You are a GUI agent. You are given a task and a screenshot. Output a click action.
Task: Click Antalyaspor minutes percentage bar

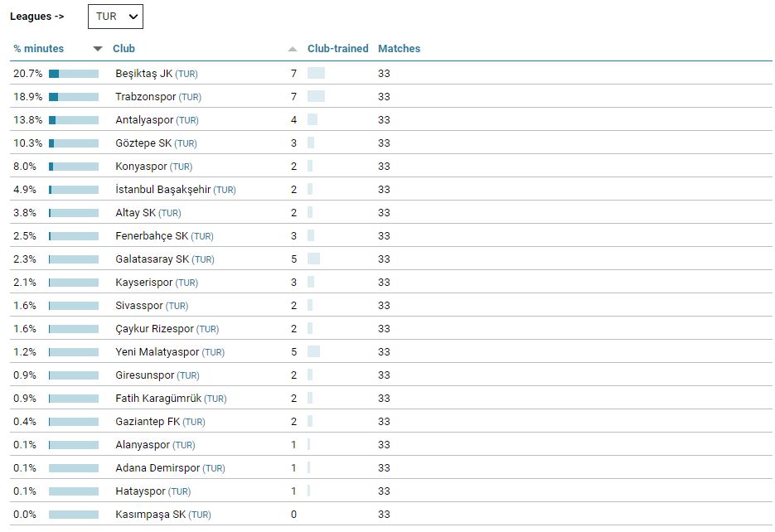(74, 120)
